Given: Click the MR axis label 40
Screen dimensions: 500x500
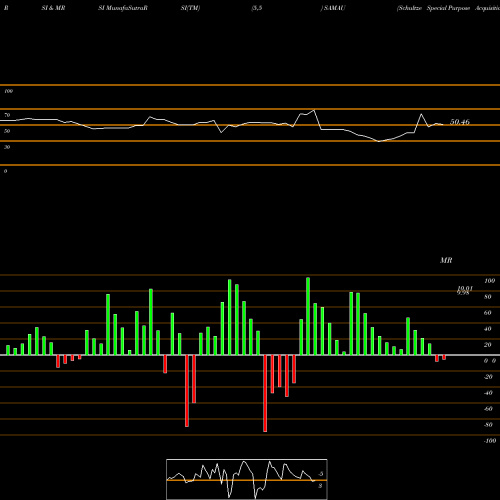Looking at the screenshot, I should (488, 329).
